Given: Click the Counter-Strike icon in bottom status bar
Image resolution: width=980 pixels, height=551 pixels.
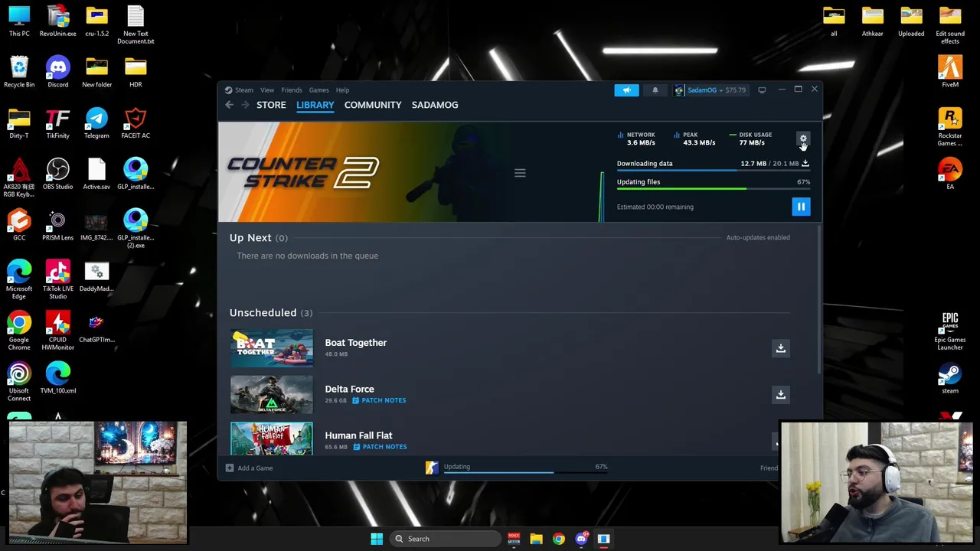Looking at the screenshot, I should (x=432, y=468).
